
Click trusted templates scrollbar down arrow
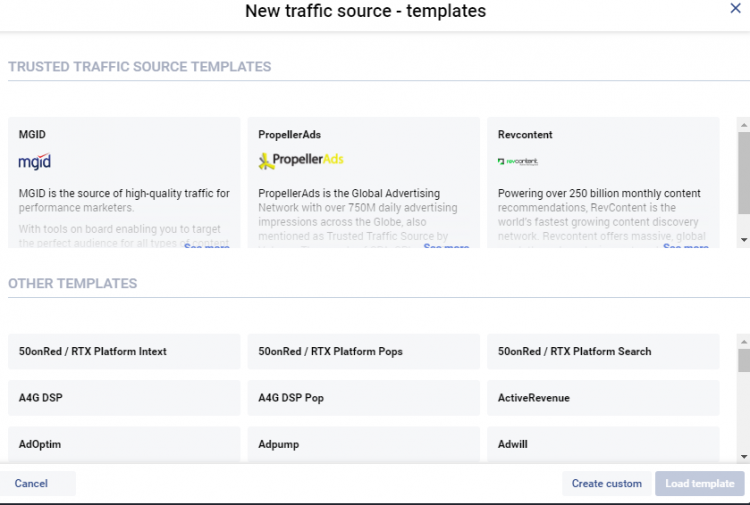744,240
